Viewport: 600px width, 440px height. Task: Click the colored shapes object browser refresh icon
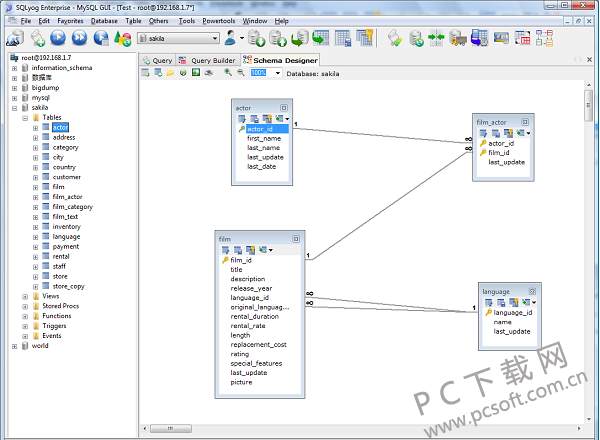(122, 38)
